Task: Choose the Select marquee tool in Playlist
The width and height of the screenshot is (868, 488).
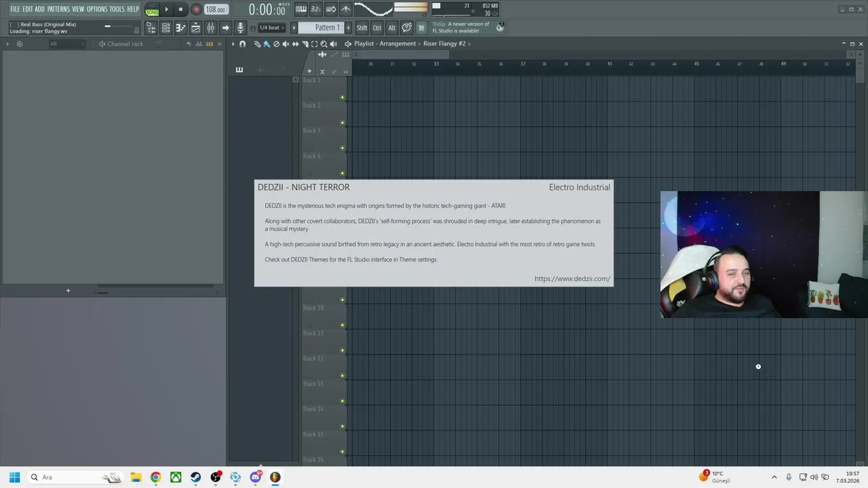Action: pos(314,43)
